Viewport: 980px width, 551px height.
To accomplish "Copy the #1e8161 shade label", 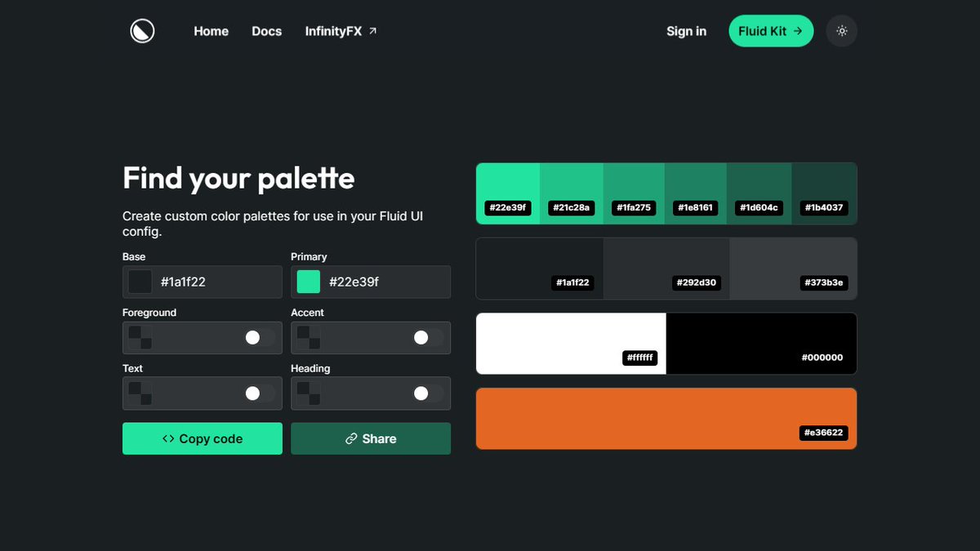I will pyautogui.click(x=697, y=207).
